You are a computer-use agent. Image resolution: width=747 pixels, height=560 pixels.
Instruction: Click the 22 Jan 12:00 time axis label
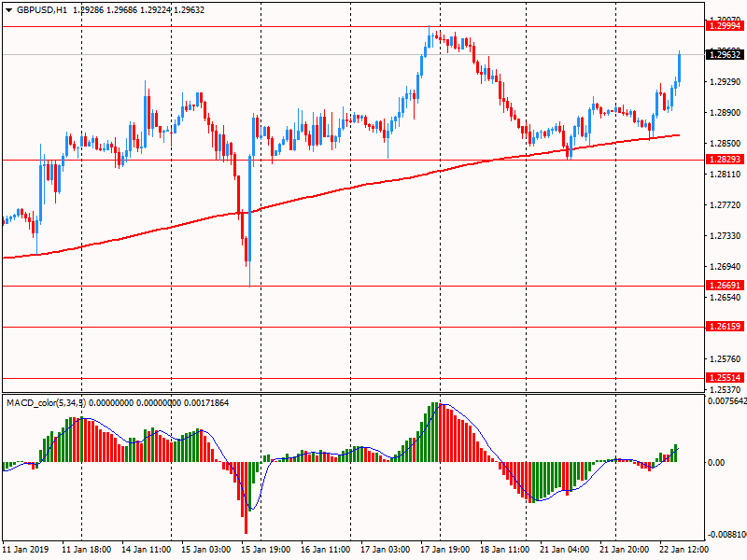point(684,550)
